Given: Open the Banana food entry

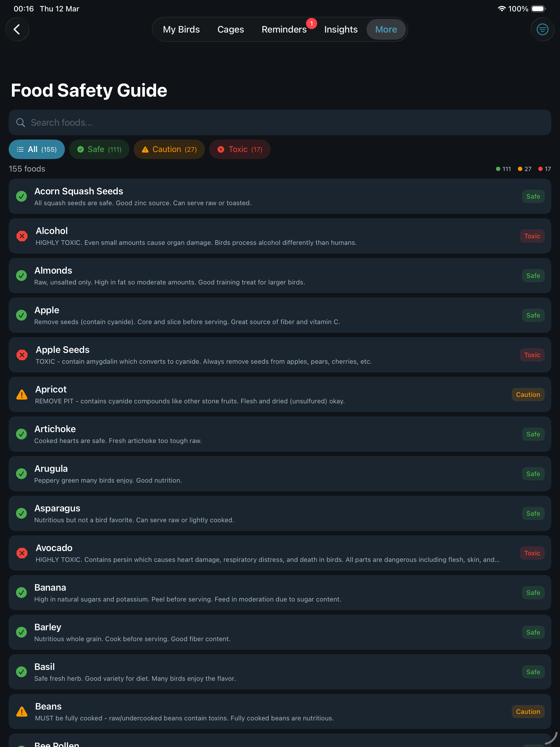Looking at the screenshot, I should (x=280, y=593).
